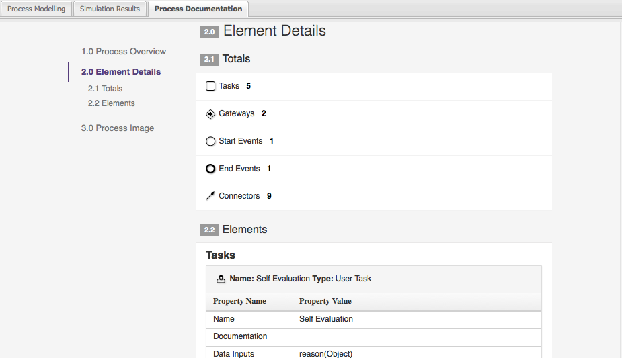Navigate to 2.1 Totals subsection

click(x=105, y=89)
